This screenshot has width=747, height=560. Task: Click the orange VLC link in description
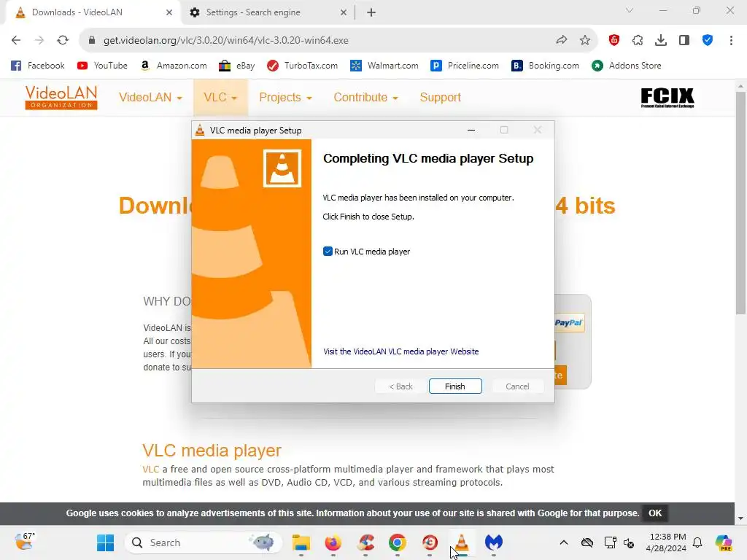[150, 469]
